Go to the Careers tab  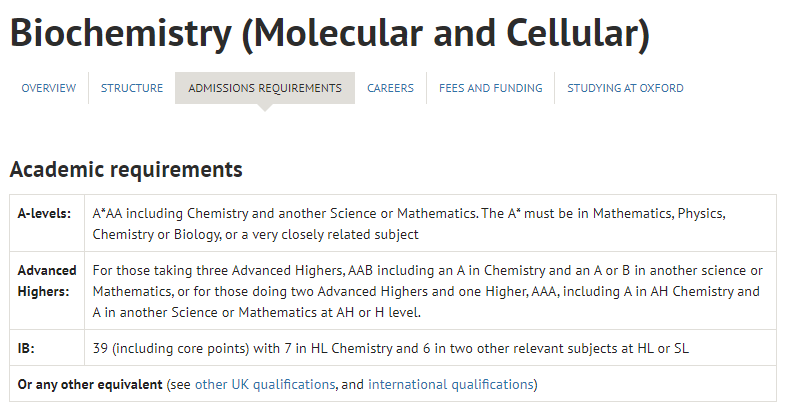(x=390, y=88)
